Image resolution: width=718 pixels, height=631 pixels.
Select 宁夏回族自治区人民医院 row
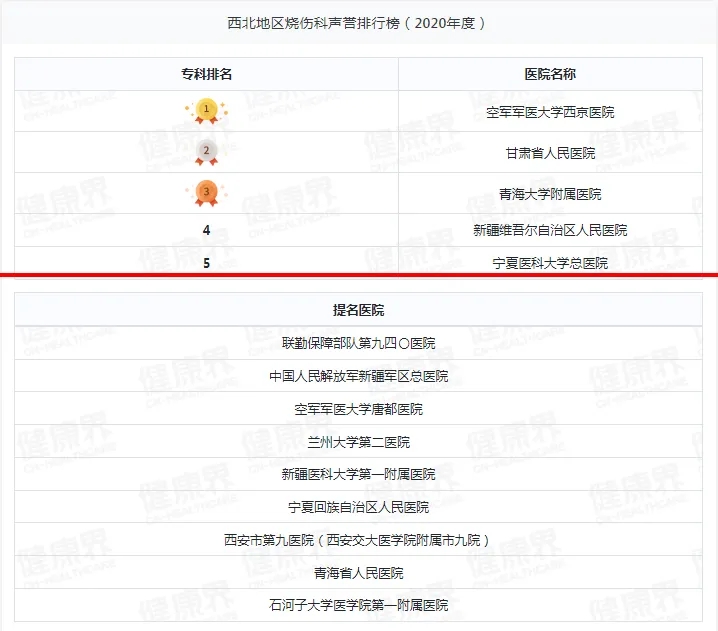[359, 507]
